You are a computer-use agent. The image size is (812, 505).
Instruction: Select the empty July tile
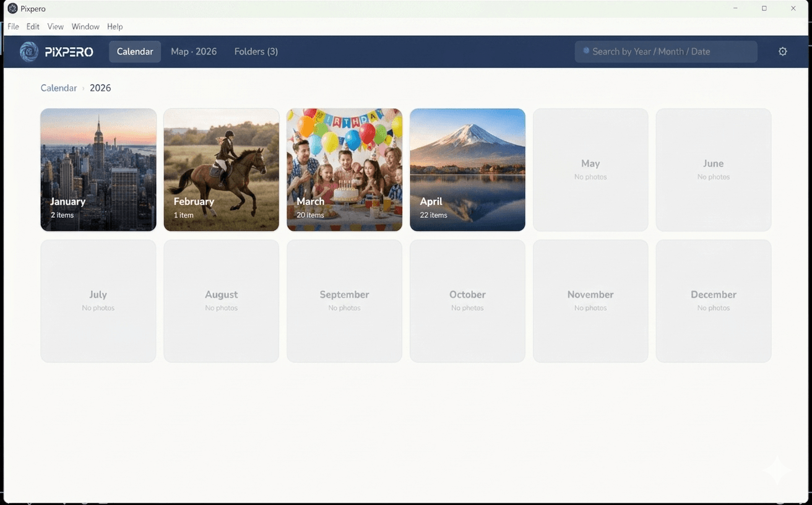(98, 301)
